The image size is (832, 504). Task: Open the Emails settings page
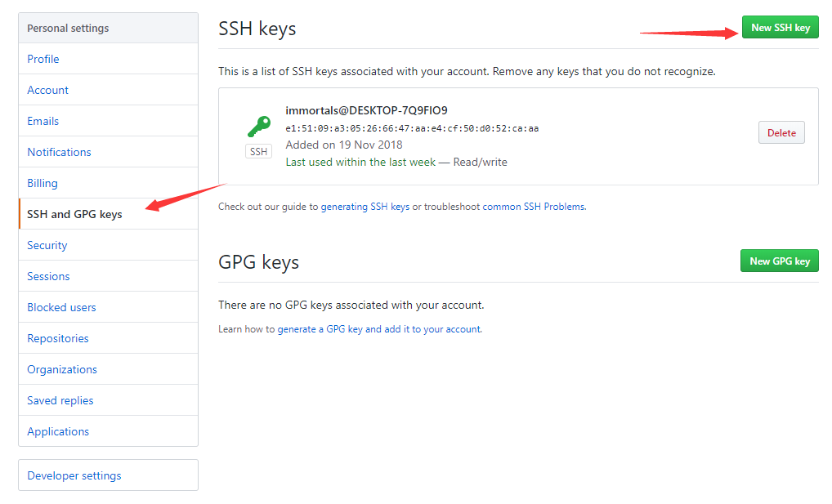point(43,121)
